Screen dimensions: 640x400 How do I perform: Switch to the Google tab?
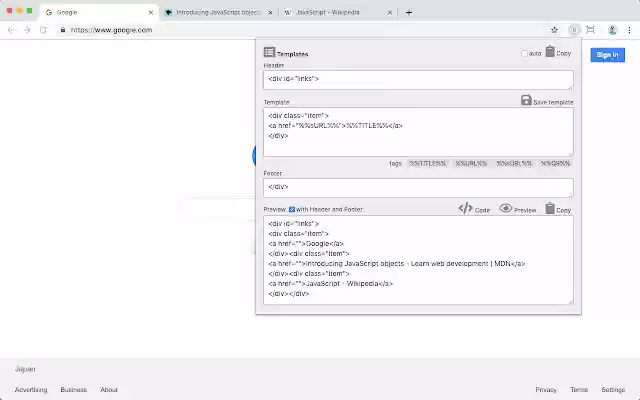pos(99,12)
